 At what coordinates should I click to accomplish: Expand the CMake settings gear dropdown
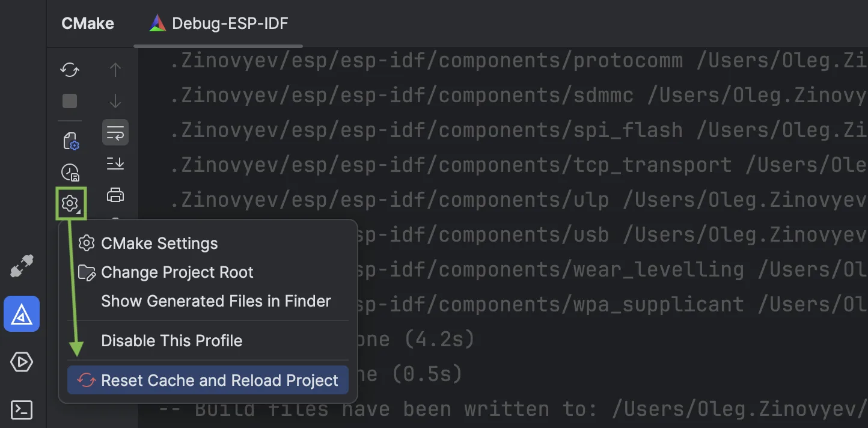[70, 203]
